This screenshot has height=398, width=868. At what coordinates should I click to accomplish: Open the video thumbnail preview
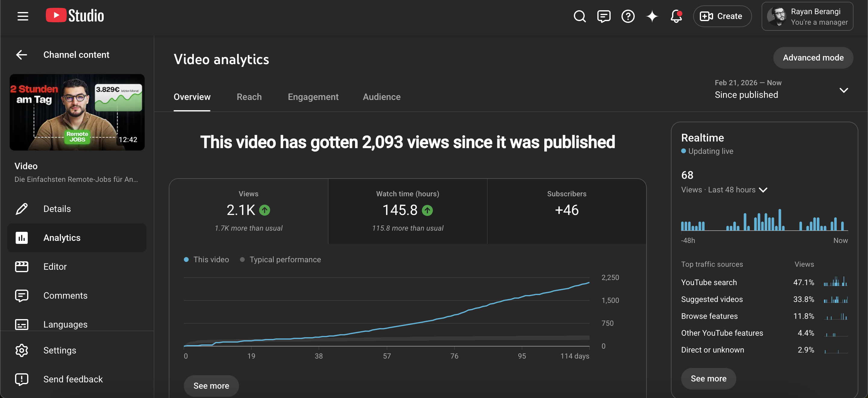(x=77, y=112)
